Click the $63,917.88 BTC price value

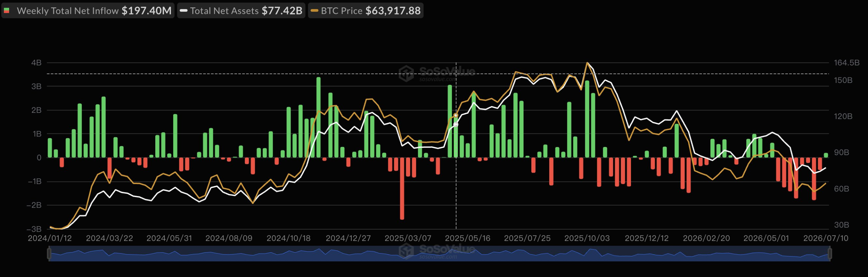tap(393, 10)
